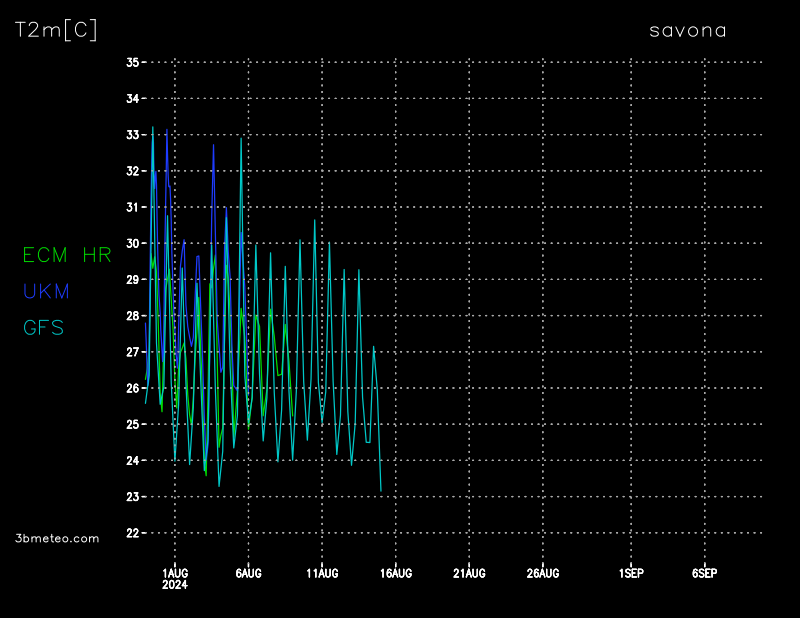Select the 26AUG date marker

[543, 573]
